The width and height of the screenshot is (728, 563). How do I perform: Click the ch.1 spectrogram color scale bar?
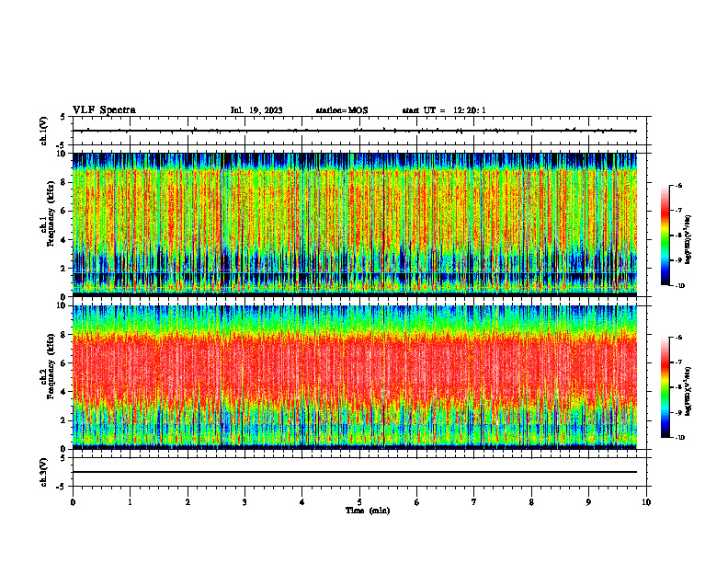(x=665, y=236)
